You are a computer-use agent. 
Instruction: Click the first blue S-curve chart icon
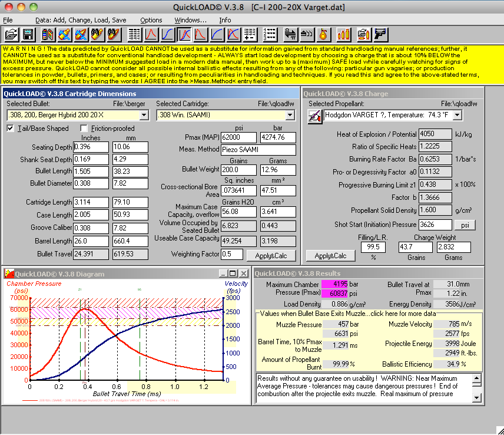tap(168, 34)
